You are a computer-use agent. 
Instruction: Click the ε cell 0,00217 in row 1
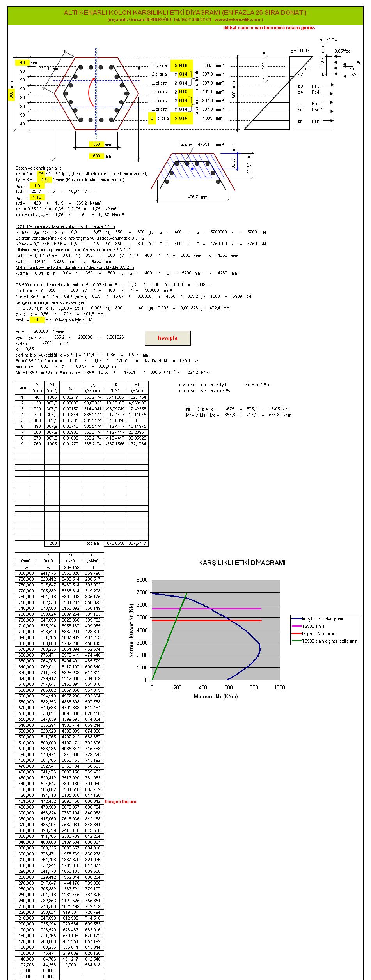pos(70,397)
